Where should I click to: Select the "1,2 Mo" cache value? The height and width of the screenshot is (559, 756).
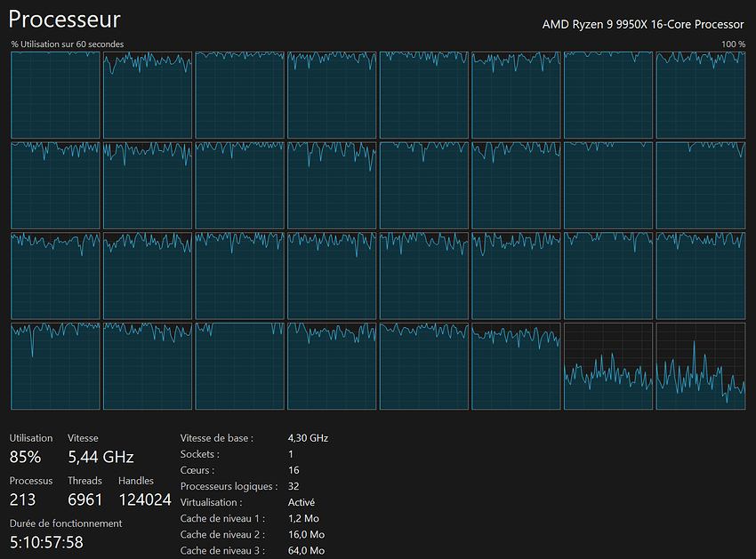pos(304,518)
